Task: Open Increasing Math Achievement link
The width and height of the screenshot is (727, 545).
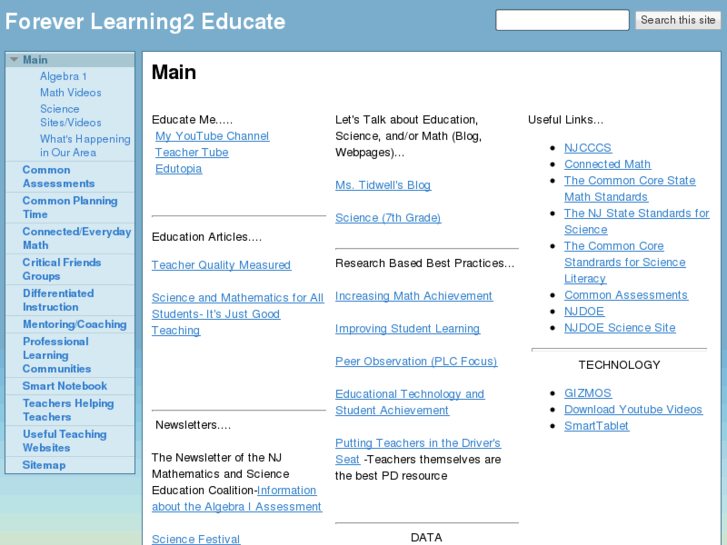Action: [x=414, y=296]
